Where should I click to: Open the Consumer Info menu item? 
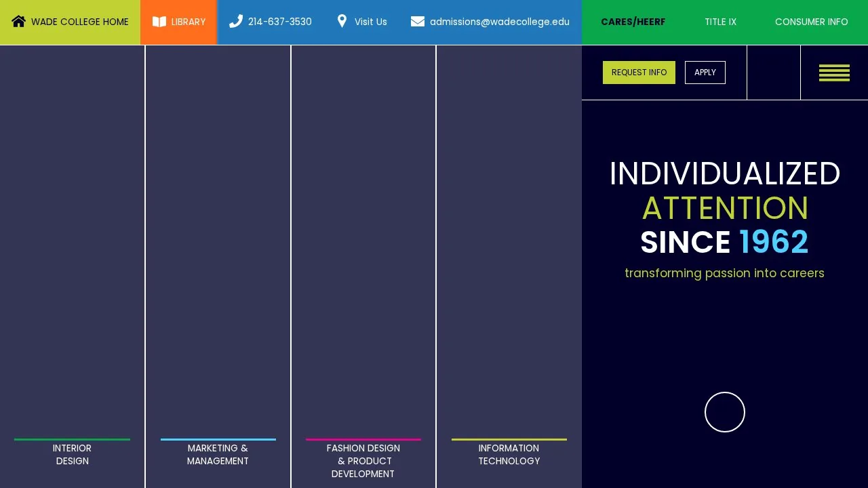[x=812, y=22]
